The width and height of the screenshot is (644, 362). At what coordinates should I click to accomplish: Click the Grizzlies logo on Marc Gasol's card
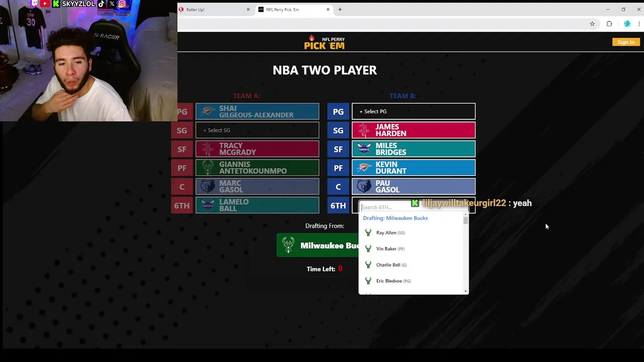tap(208, 187)
